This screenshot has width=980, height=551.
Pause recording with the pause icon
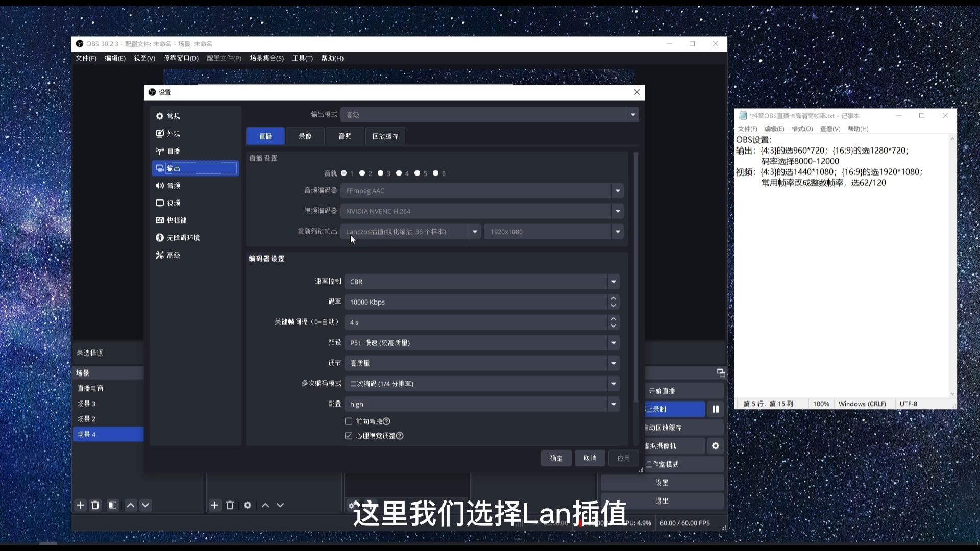click(716, 409)
